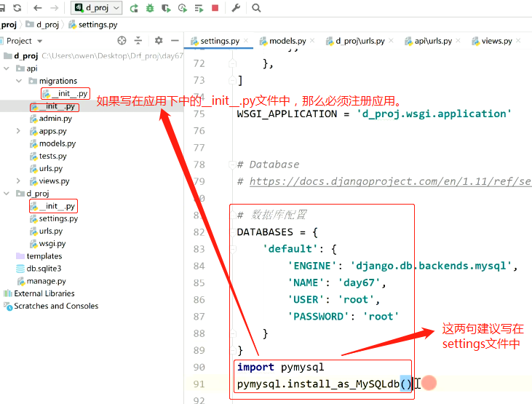Close the d_proj\urls.py tab
The image size is (532, 404).
pyautogui.click(x=391, y=41)
